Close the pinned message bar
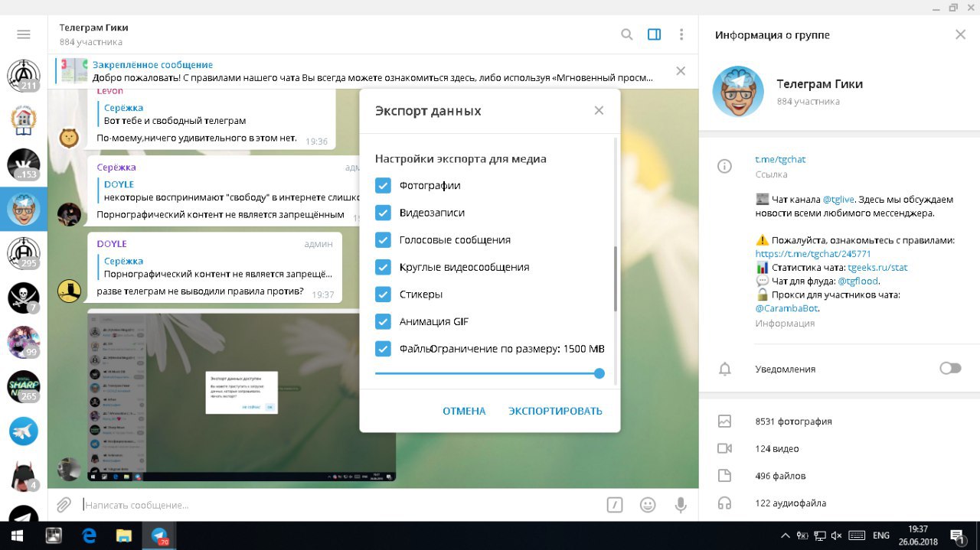Viewport: 980px width, 550px height. (681, 71)
